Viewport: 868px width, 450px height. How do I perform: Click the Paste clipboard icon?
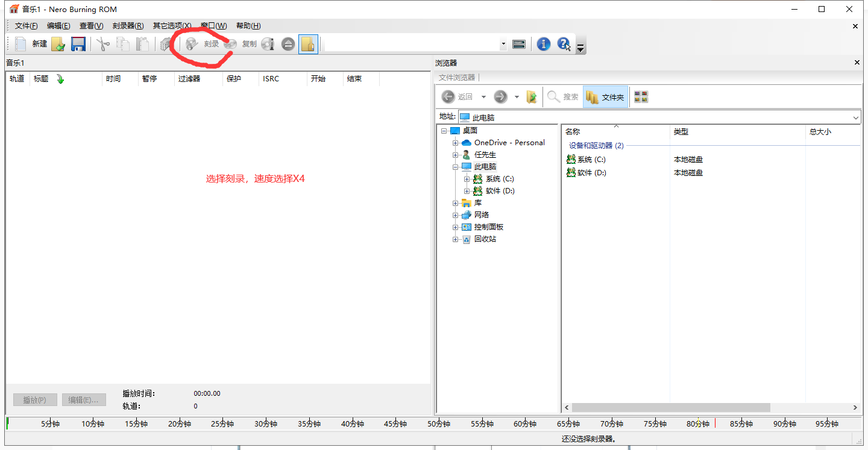142,44
